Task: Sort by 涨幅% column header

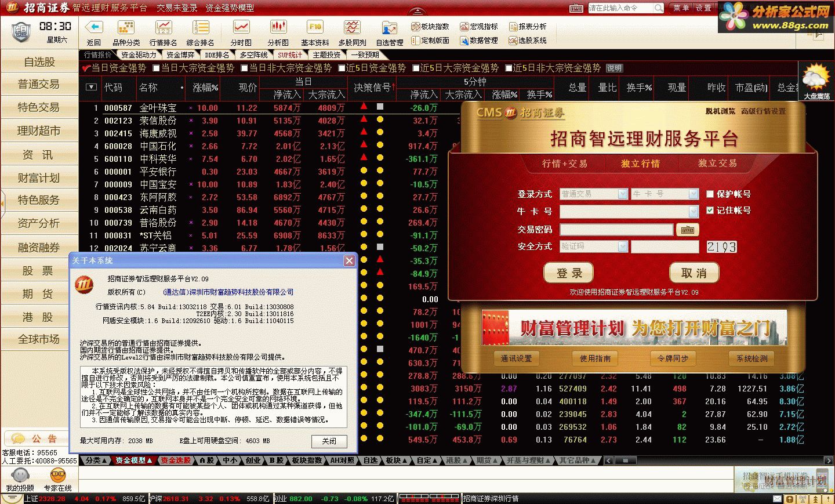Action: [206, 88]
